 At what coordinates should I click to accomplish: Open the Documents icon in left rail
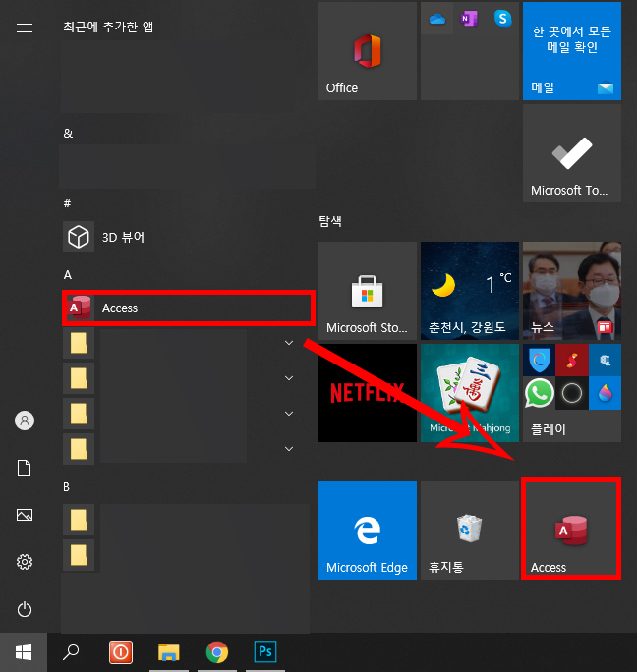pyautogui.click(x=24, y=468)
